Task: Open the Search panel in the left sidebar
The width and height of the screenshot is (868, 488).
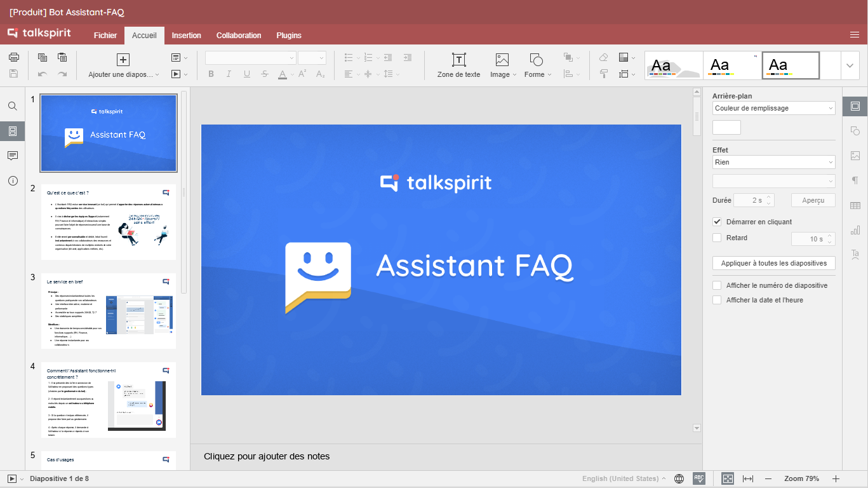Action: pos(12,106)
